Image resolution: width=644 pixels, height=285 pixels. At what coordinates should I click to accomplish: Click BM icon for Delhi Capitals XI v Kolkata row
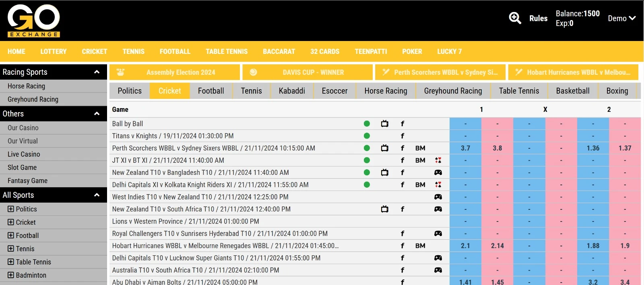click(420, 185)
